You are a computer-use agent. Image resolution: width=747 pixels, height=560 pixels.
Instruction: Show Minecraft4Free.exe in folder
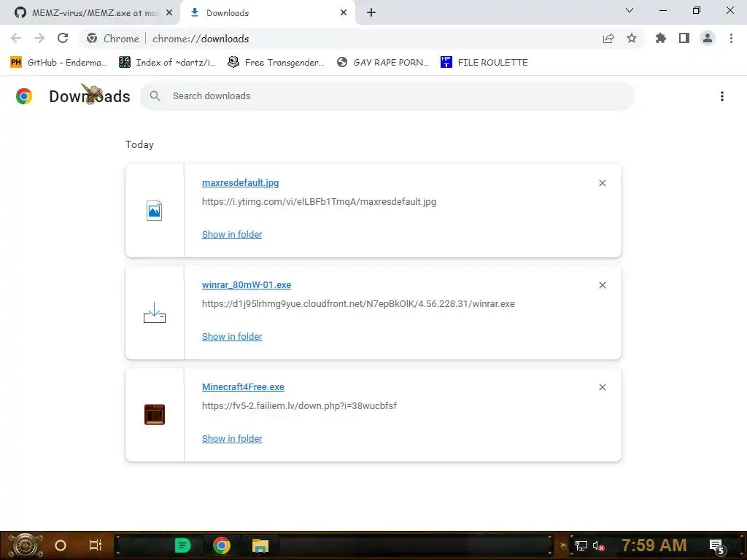pos(232,438)
